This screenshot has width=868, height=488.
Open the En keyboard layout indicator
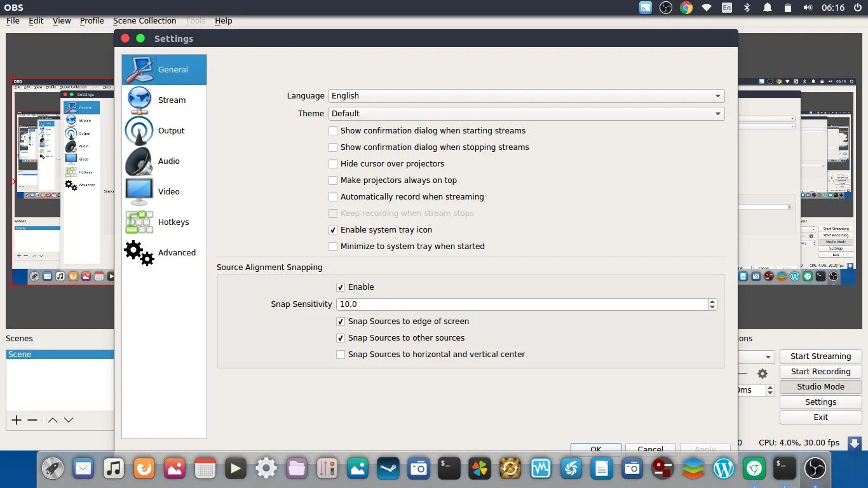pyautogui.click(x=727, y=8)
